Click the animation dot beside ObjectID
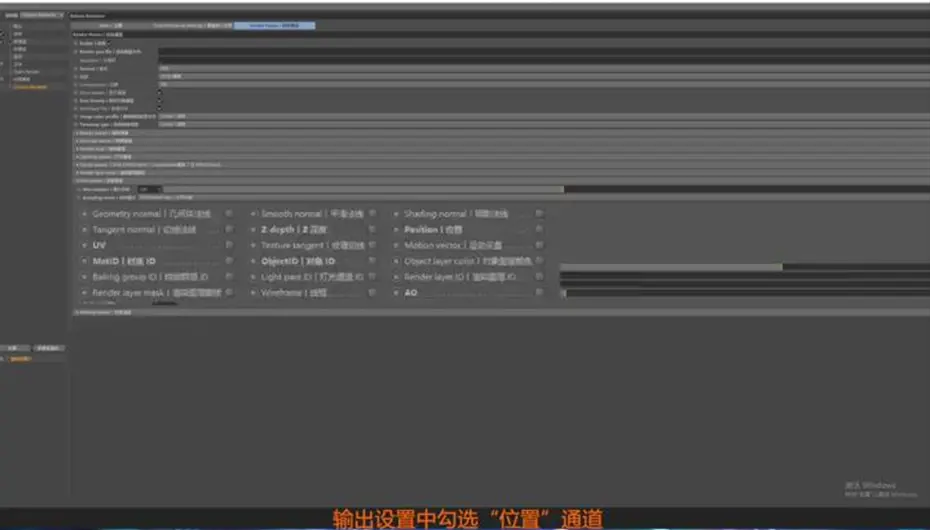This screenshot has width=930, height=530. [253, 261]
